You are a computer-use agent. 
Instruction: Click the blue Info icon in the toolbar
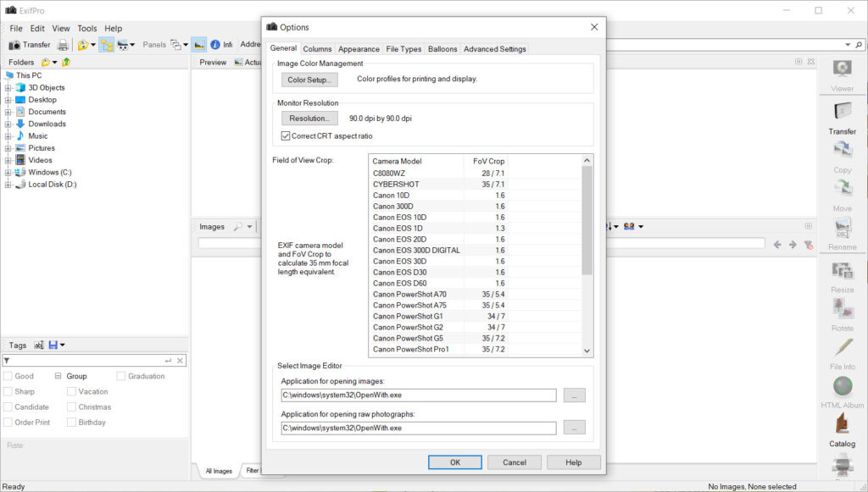(215, 45)
